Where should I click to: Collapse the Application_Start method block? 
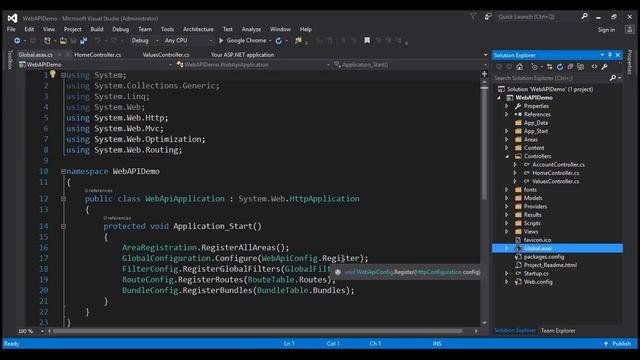pyautogui.click(x=63, y=226)
